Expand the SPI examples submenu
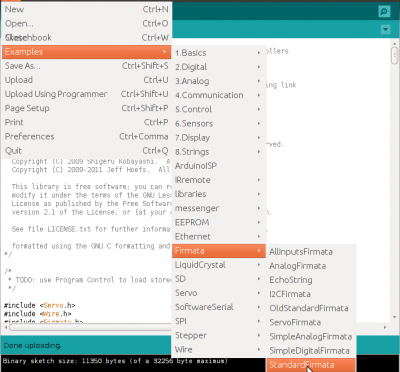Screen dimensions: 400x372 (x=219, y=321)
